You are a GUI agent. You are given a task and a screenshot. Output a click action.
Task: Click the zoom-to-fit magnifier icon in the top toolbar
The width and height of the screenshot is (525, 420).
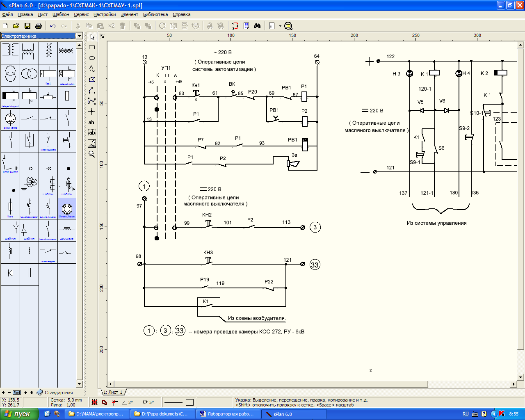coord(288,26)
